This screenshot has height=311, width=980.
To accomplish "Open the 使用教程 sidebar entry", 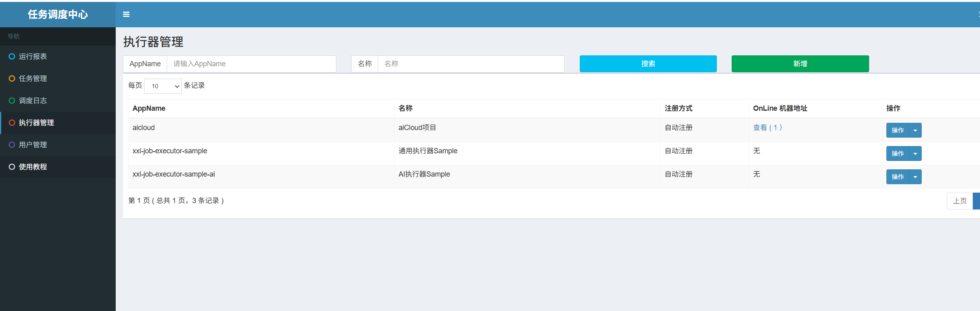I will (x=58, y=167).
